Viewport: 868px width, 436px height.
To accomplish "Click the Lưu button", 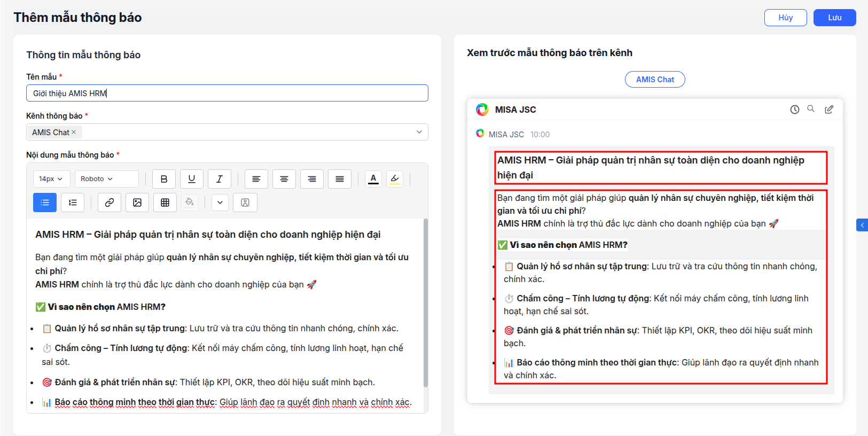I will (835, 18).
